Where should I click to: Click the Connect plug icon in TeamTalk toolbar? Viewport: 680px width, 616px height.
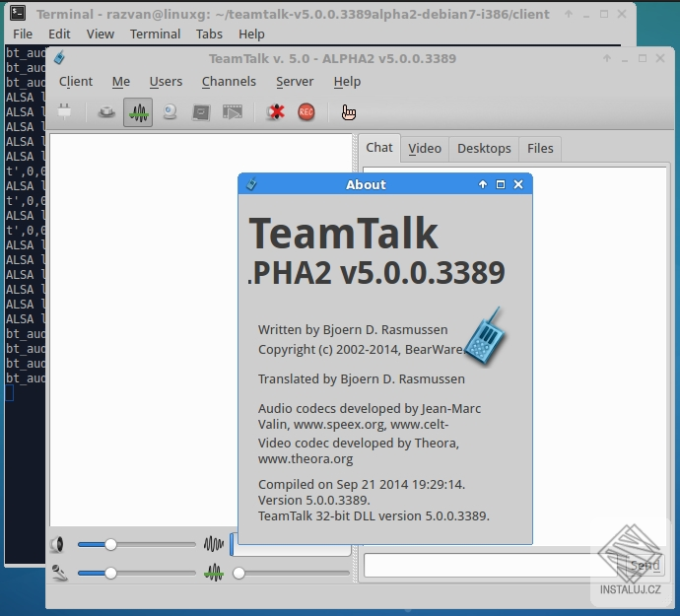(64, 112)
